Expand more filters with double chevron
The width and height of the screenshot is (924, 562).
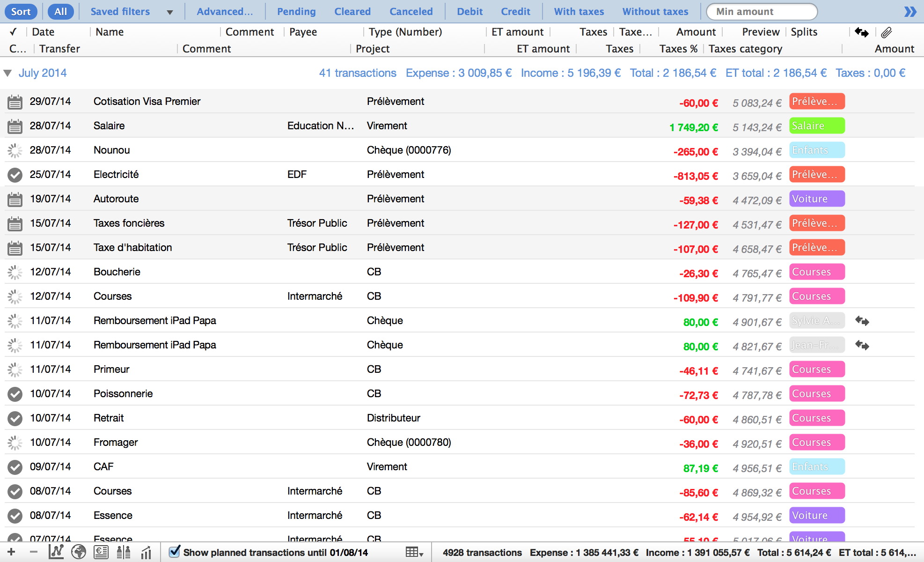[x=910, y=12]
